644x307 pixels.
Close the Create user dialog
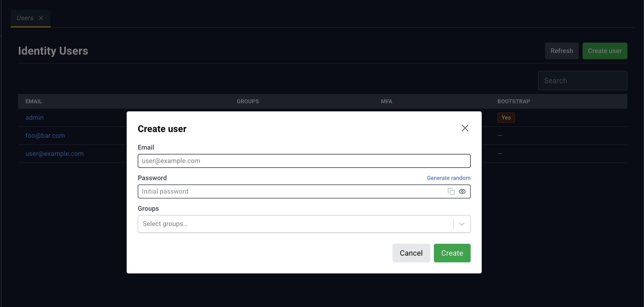click(x=465, y=128)
